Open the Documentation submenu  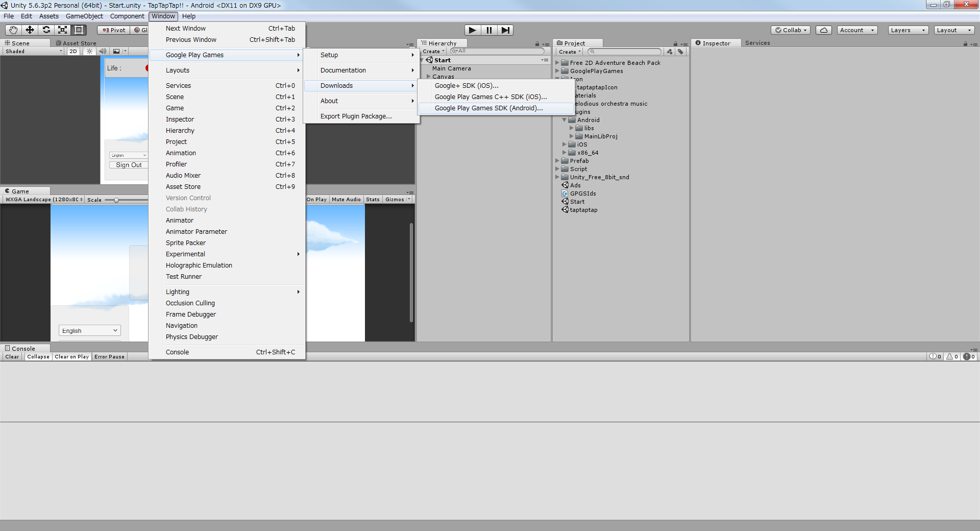pos(361,70)
